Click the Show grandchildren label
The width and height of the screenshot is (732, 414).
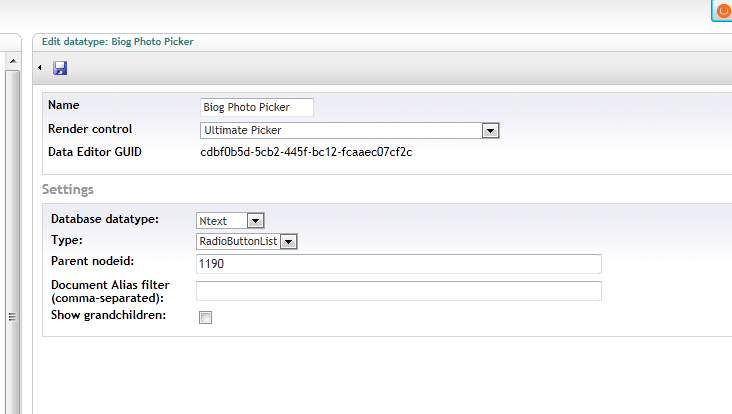pos(108,315)
